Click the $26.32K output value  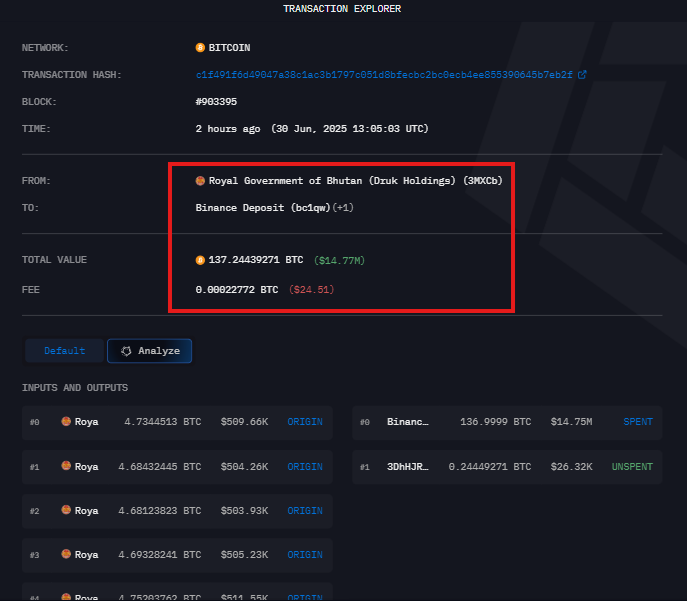click(571, 467)
